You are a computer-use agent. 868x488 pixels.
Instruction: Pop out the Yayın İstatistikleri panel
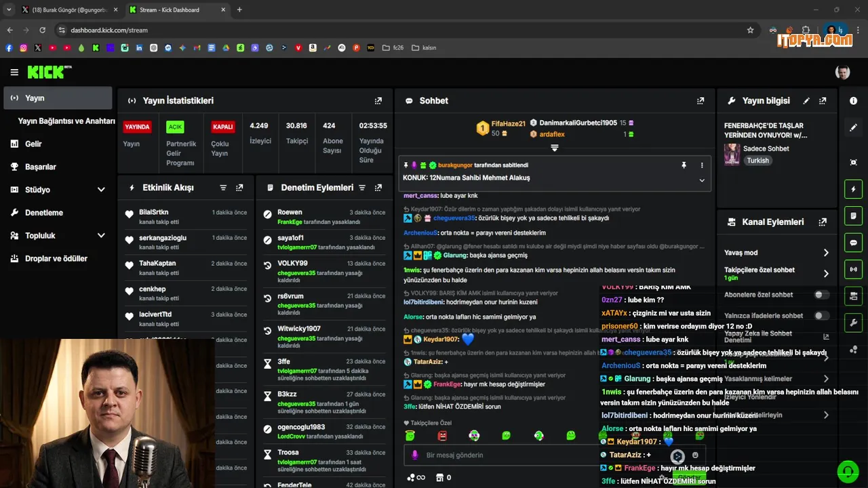pyautogui.click(x=378, y=101)
